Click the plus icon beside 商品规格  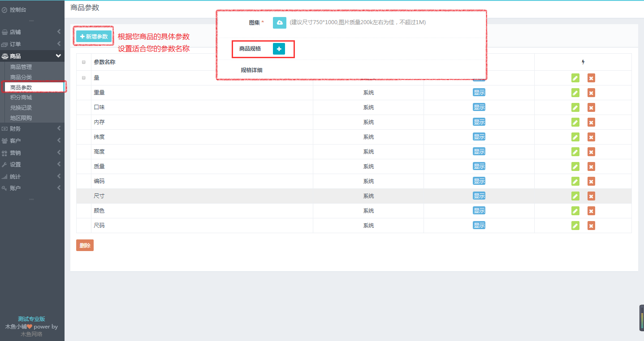(x=279, y=49)
